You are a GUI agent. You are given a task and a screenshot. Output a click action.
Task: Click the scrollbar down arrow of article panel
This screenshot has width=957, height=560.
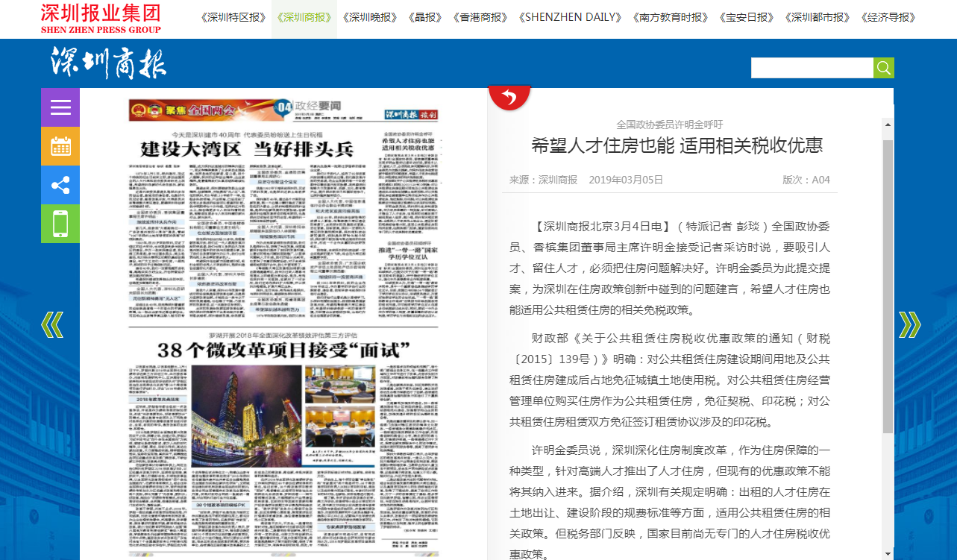click(888, 553)
